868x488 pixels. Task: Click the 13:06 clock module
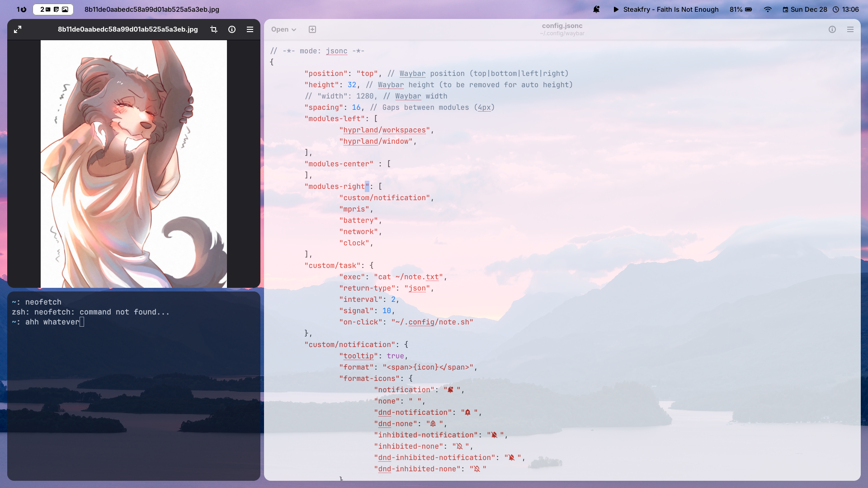point(846,9)
